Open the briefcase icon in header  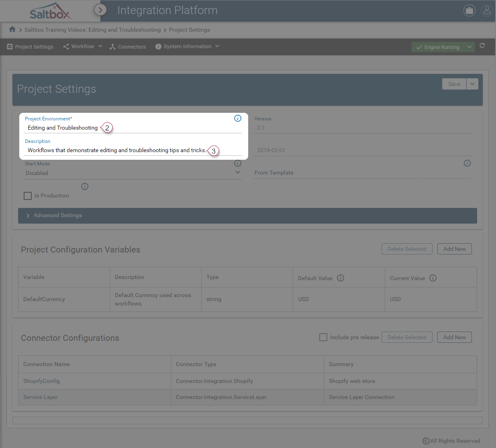point(469,10)
